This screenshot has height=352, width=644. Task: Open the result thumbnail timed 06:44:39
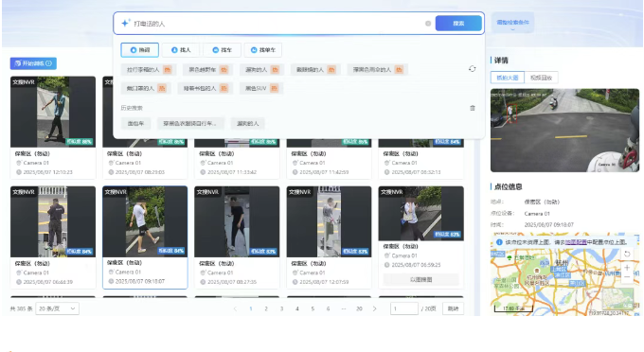[x=53, y=221]
